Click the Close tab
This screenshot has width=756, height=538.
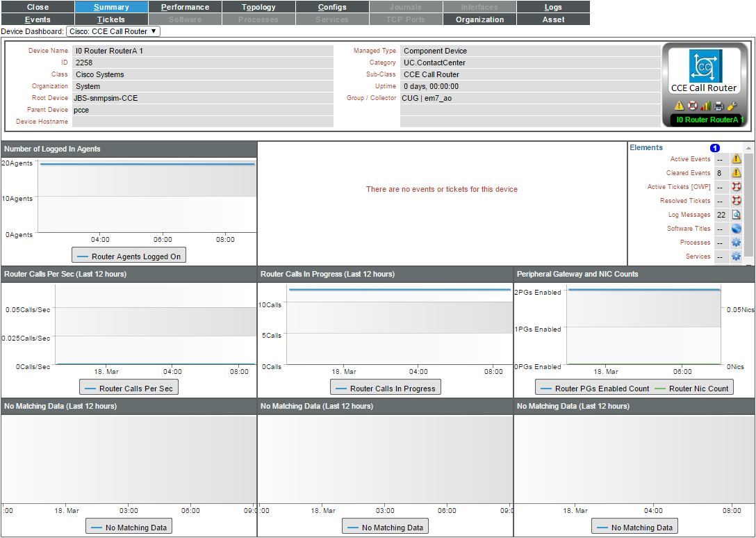[x=38, y=7]
